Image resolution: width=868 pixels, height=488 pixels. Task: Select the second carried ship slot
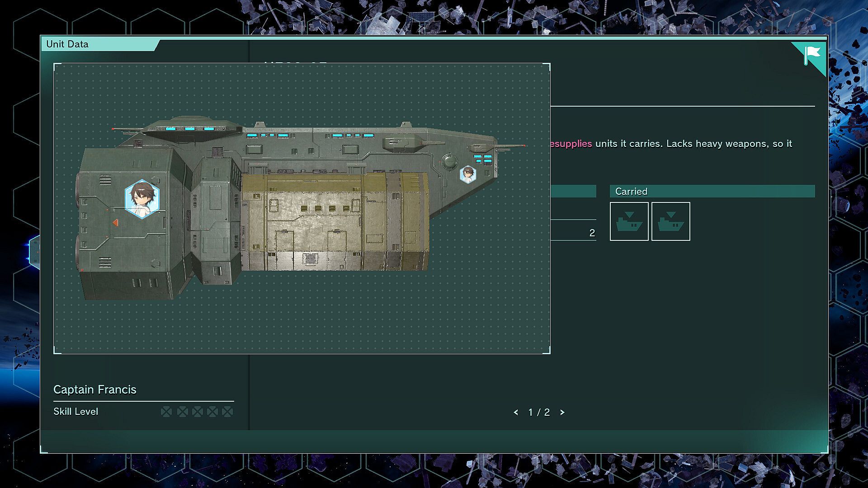(670, 221)
